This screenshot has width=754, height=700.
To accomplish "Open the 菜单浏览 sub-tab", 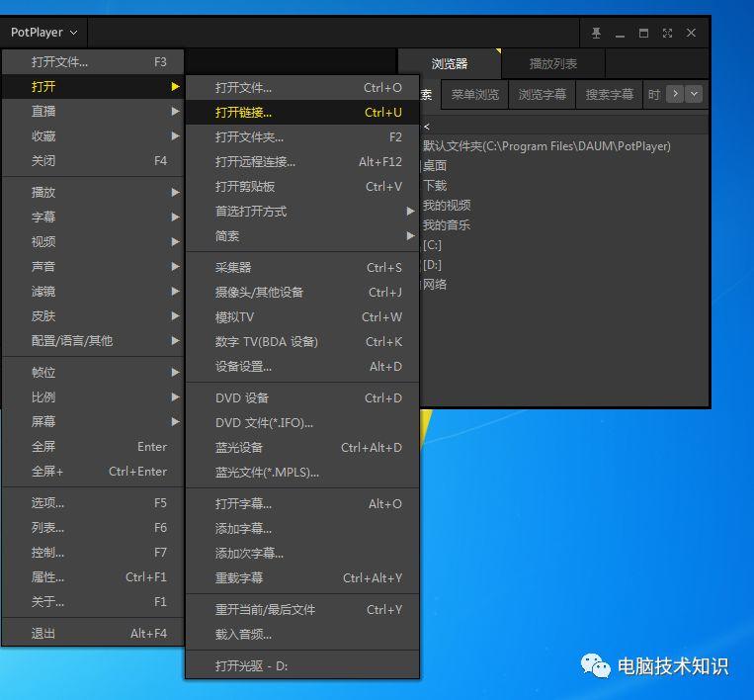I will tap(475, 94).
